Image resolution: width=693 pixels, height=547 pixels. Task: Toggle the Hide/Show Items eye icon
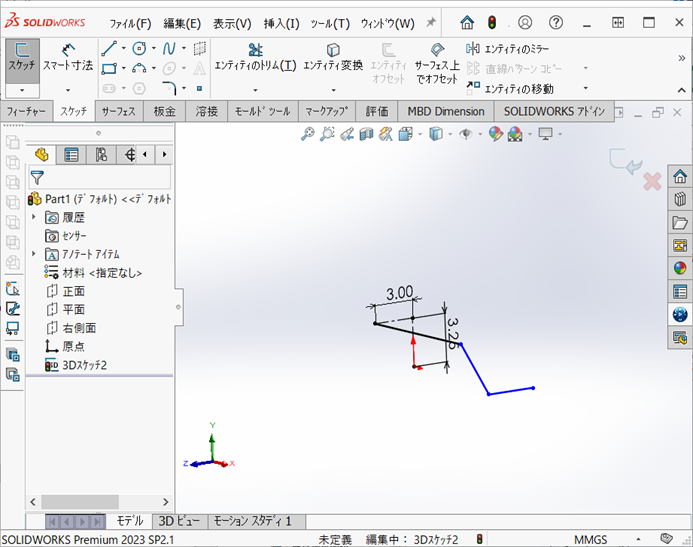(x=466, y=134)
